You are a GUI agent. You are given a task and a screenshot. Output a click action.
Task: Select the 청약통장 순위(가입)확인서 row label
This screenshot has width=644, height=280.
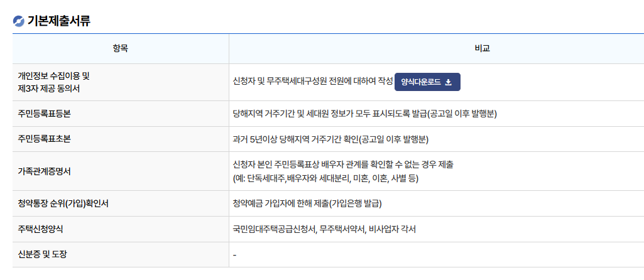(63, 203)
